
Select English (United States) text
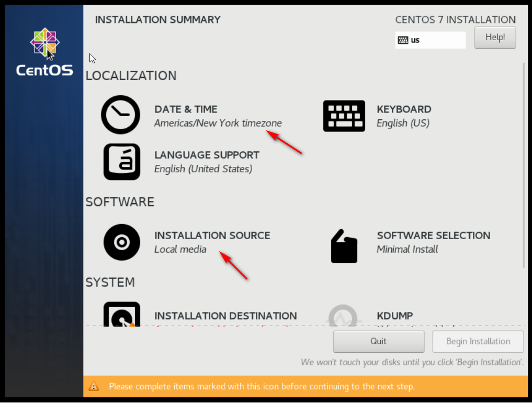point(203,169)
